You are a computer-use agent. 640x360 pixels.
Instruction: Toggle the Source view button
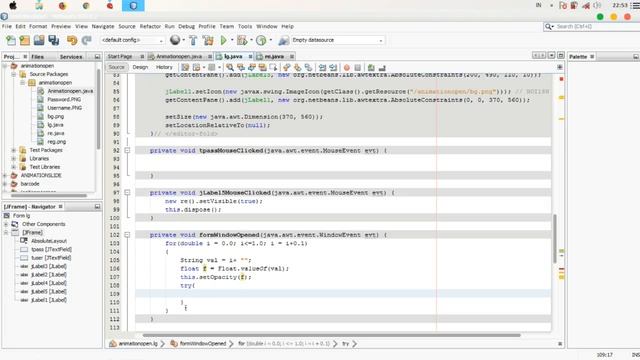pos(116,67)
